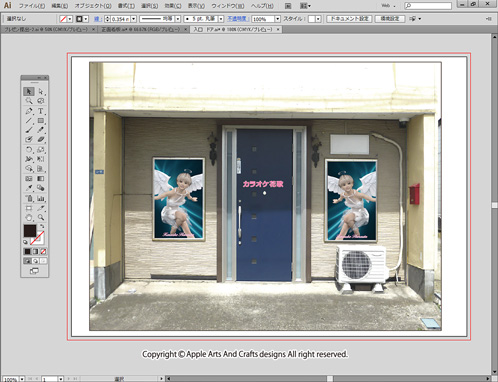Click the 環境設定 button
Image resolution: width=498 pixels, height=382 pixels.
point(390,19)
